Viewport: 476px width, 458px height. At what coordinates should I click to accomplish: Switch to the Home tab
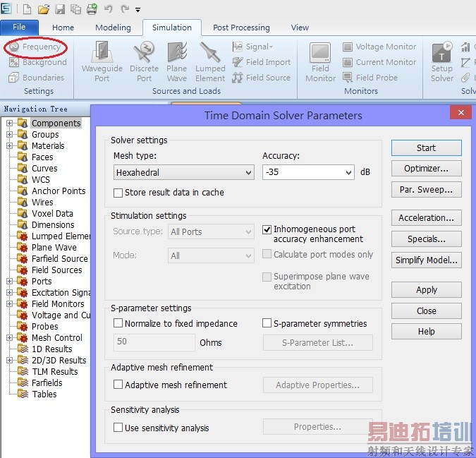coord(63,28)
